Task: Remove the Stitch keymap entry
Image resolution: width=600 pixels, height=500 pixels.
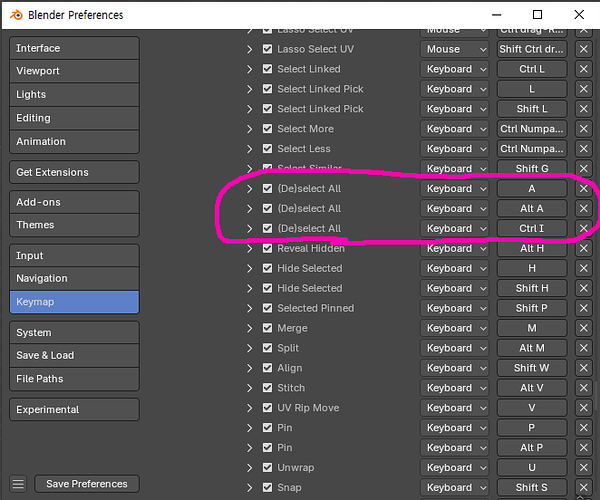Action: (583, 388)
